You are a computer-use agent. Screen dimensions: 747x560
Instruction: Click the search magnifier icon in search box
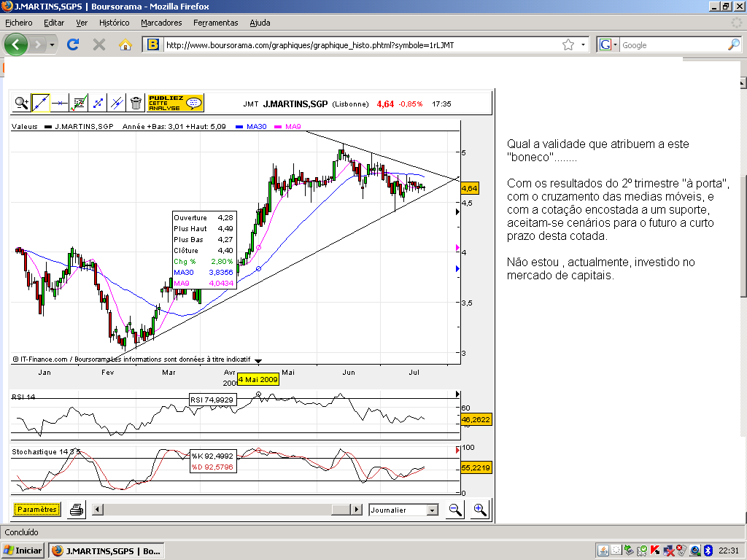pyautogui.click(x=734, y=44)
